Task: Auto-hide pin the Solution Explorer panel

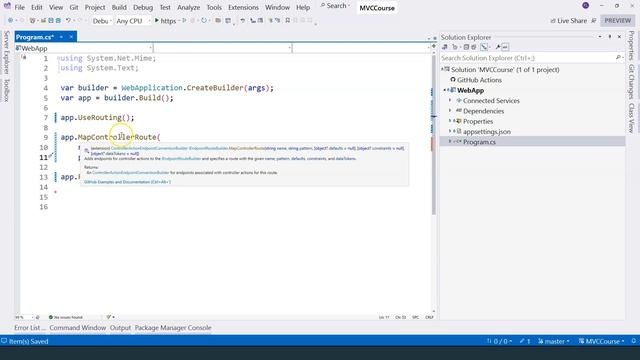Action: pyautogui.click(x=610, y=37)
